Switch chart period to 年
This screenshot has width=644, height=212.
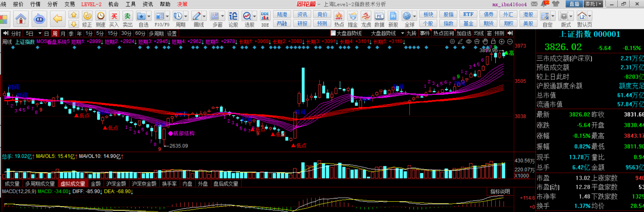click(x=79, y=33)
